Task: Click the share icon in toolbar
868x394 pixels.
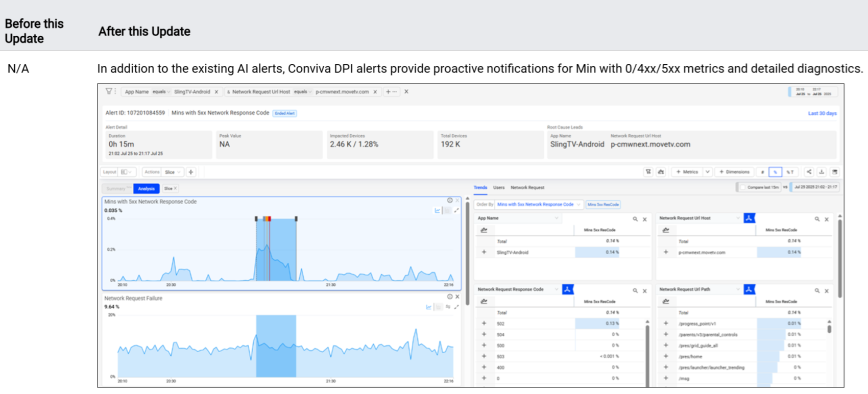Action: coord(809,172)
